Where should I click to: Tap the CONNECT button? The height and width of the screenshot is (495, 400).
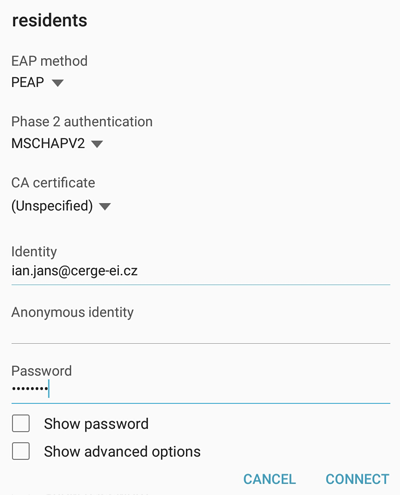pos(357,479)
